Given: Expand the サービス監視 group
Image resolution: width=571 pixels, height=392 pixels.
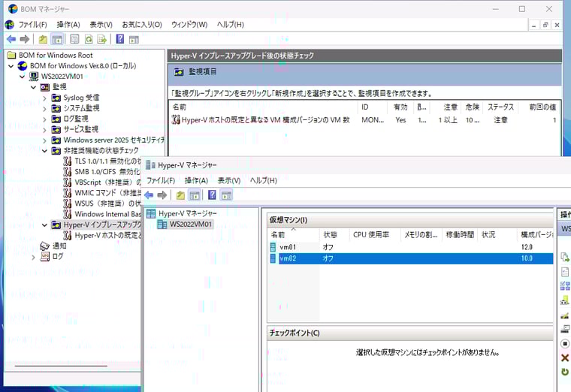Looking at the screenshot, I should [44, 130].
